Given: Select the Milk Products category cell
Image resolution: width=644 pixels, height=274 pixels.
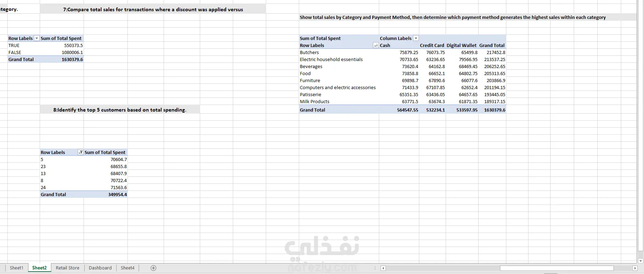Looking at the screenshot, I should [339, 101].
